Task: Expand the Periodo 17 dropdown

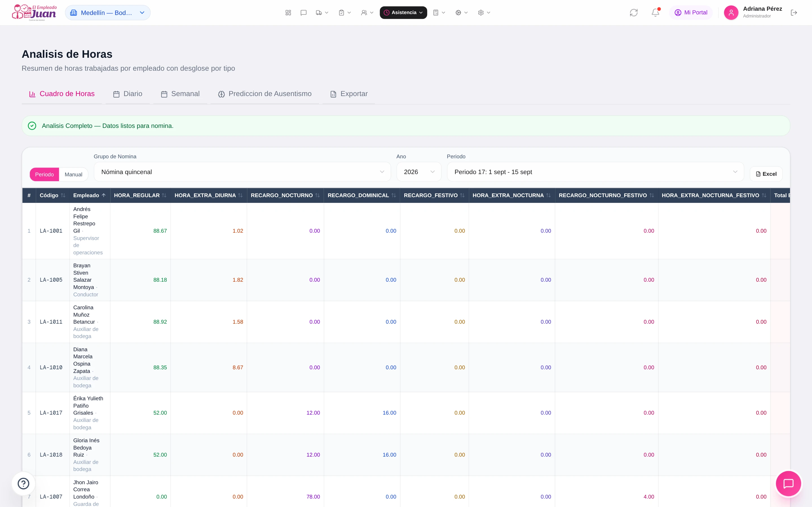Action: (595, 172)
